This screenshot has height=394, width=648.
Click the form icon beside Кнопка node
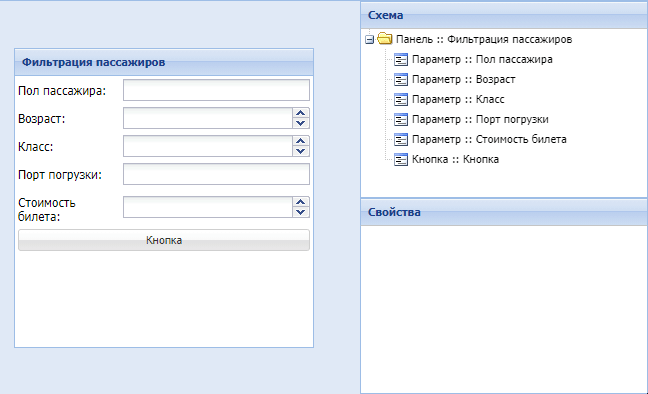[401, 160]
